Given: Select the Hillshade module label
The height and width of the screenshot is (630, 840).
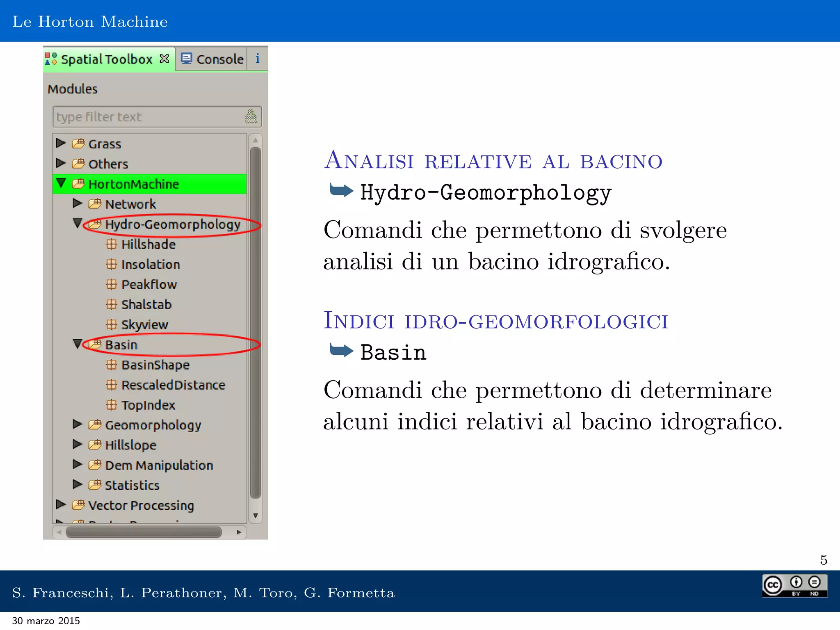Looking at the screenshot, I should click(148, 244).
